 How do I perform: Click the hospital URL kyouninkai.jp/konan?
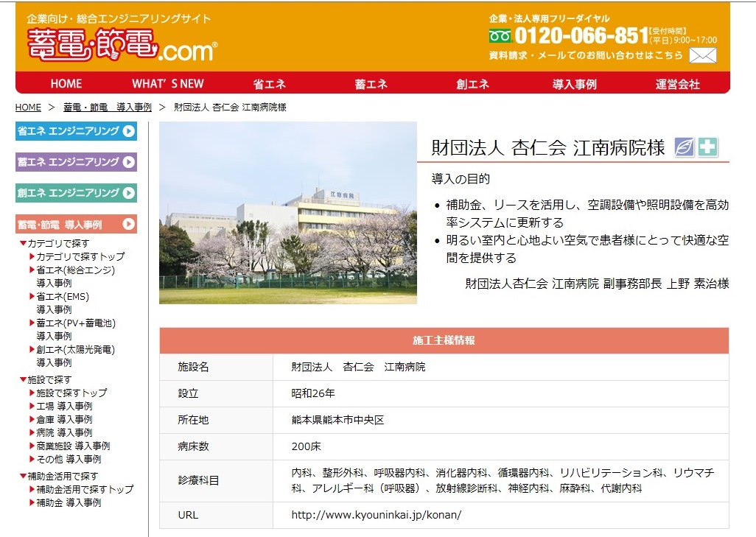[x=376, y=515]
